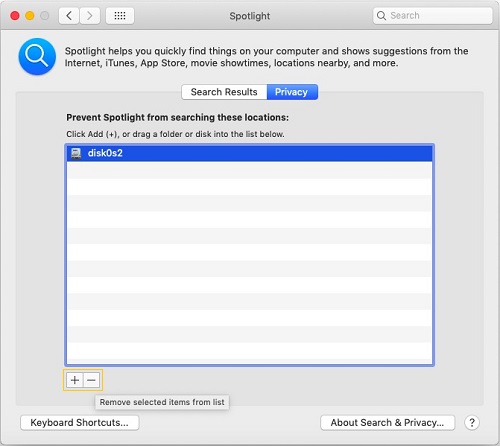This screenshot has width=500, height=446.
Task: Click the back navigation arrow
Action: tap(69, 16)
